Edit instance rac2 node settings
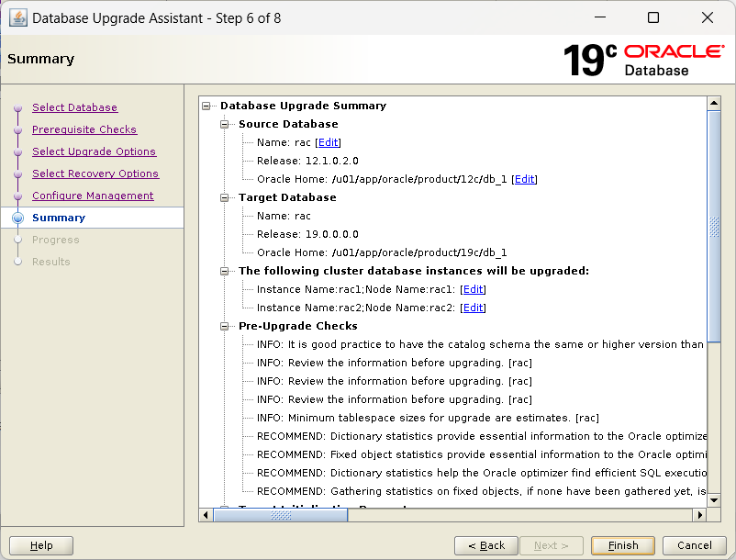736x560 pixels. click(x=474, y=308)
